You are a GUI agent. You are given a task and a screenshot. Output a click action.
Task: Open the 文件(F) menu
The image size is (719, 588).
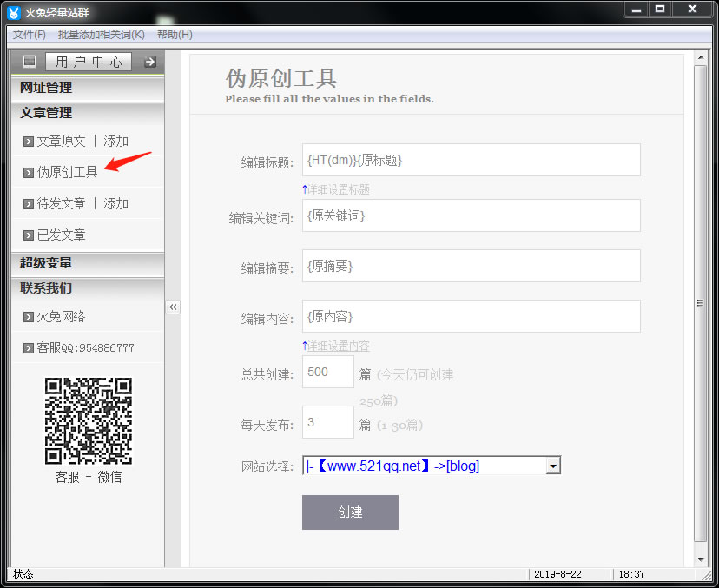coord(30,35)
